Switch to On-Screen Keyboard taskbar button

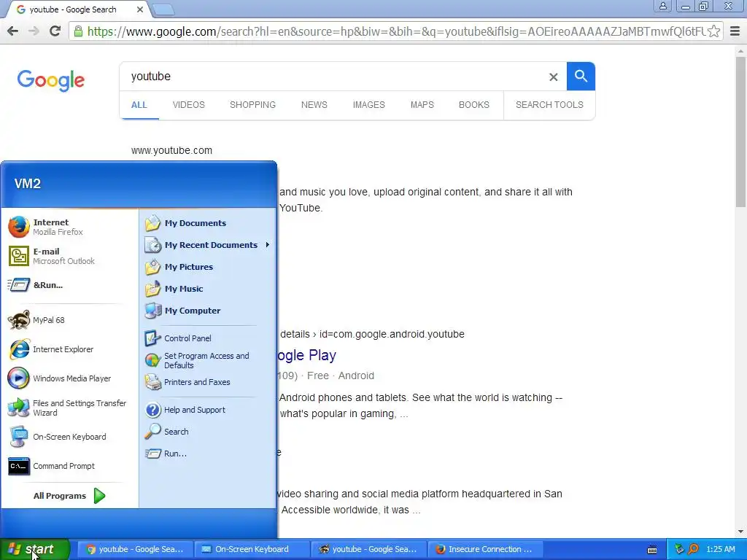point(252,549)
